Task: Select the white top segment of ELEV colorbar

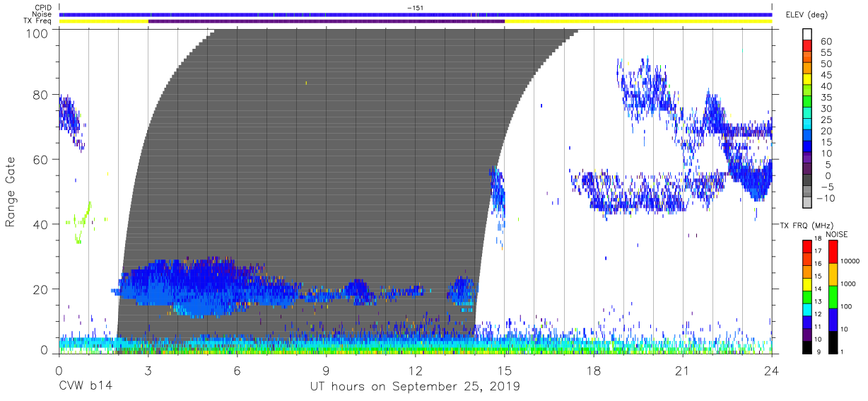Action: (x=808, y=35)
